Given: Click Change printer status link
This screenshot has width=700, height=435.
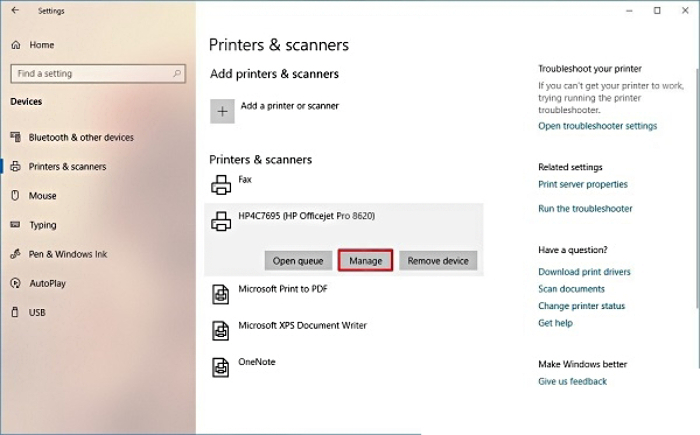Looking at the screenshot, I should click(x=581, y=306).
